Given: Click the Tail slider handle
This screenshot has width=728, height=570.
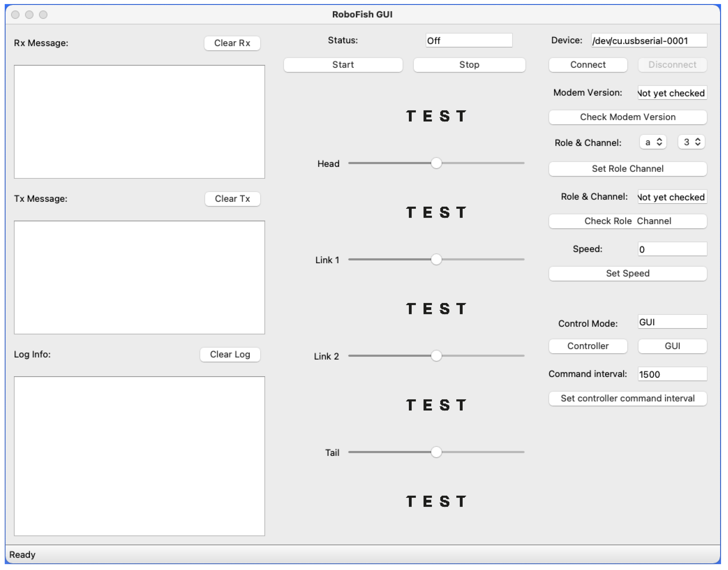Looking at the screenshot, I should click(x=436, y=452).
